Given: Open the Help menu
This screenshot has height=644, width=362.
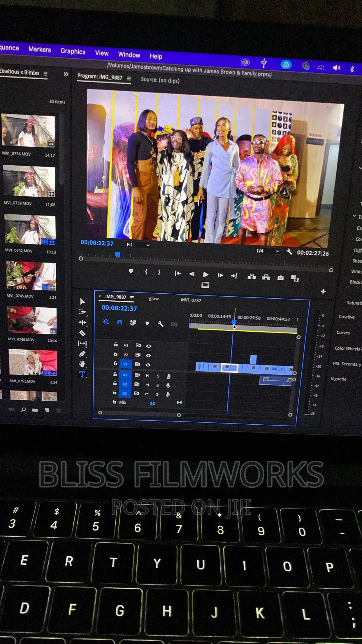Looking at the screenshot, I should [x=156, y=56].
